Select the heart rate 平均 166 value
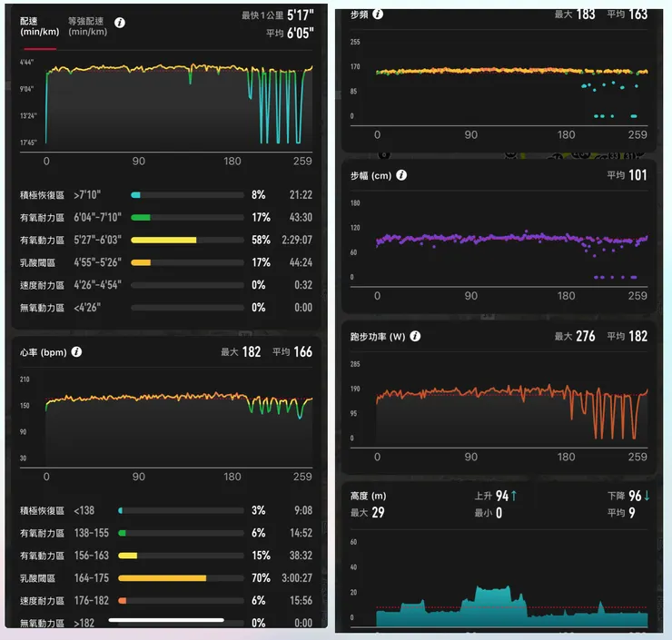 click(292, 351)
